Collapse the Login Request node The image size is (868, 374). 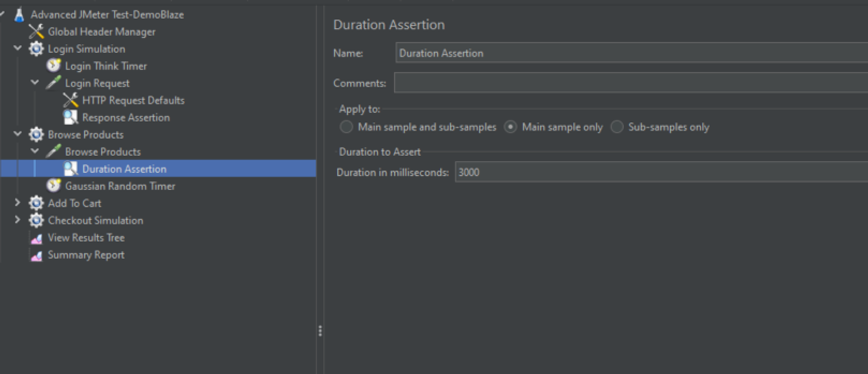click(35, 82)
